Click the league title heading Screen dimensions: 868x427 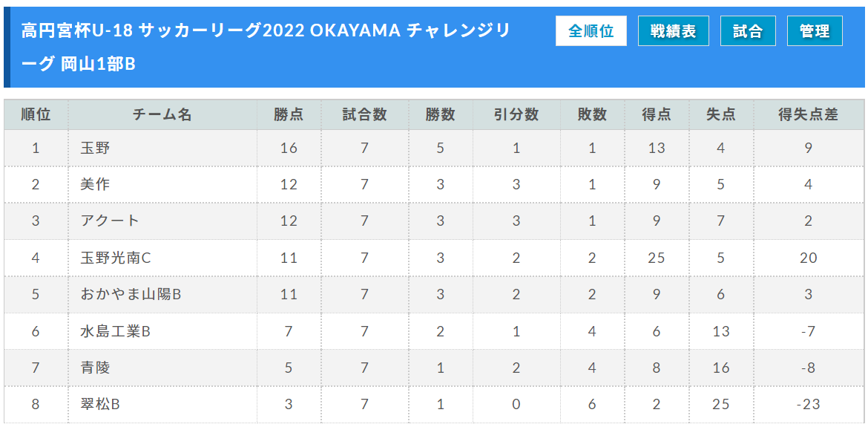point(265,47)
